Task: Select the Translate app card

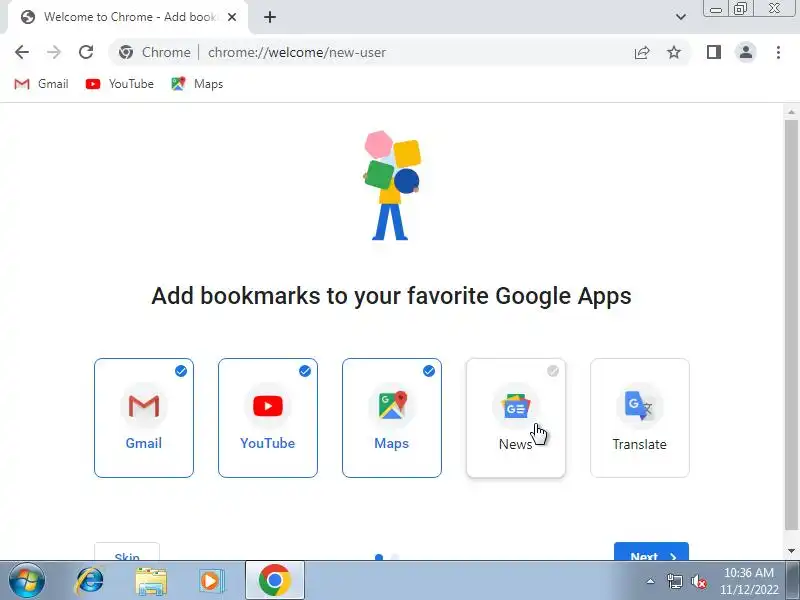Action: click(640, 418)
